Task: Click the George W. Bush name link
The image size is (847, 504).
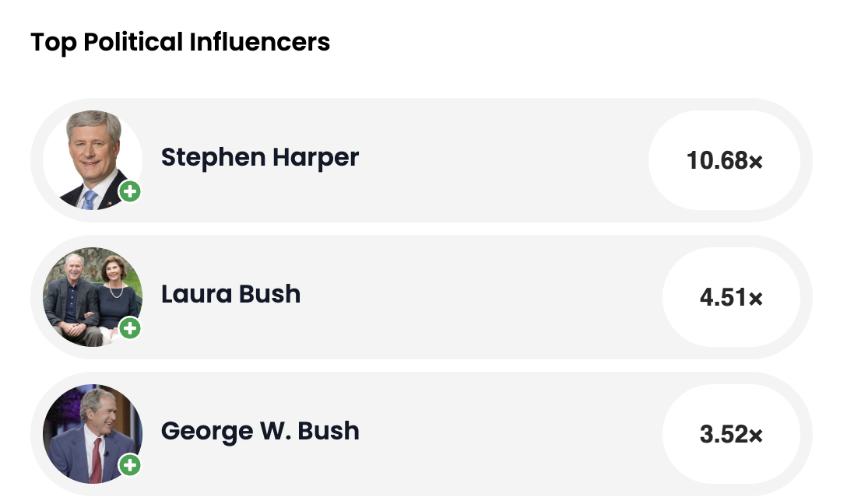Action: pos(260,431)
